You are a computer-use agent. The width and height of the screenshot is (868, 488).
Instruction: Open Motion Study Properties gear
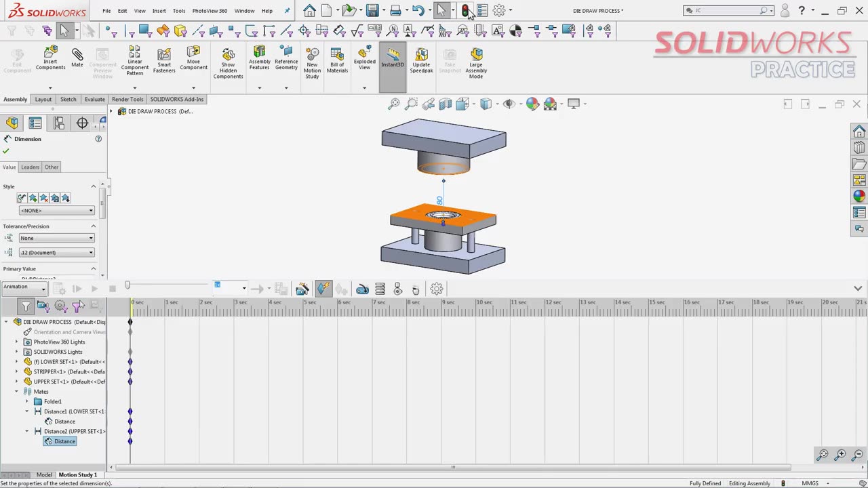pos(437,289)
